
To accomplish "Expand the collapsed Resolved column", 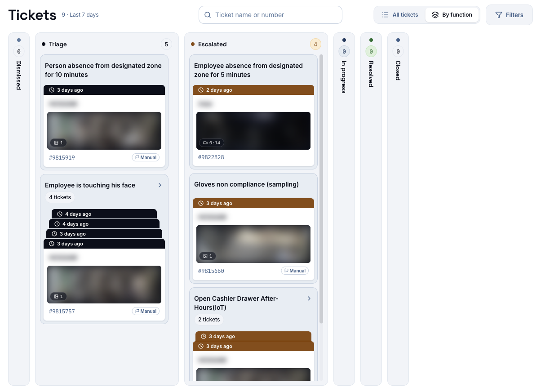I will pyautogui.click(x=371, y=209).
